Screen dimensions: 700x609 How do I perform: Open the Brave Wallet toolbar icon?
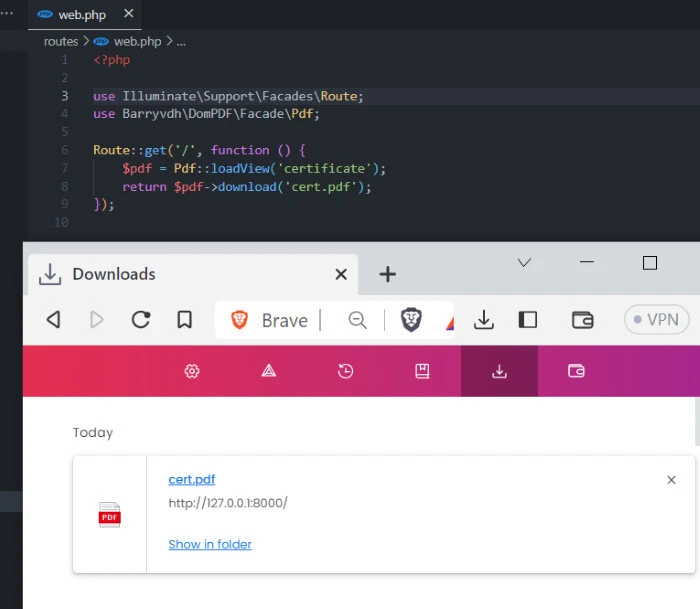(x=583, y=320)
